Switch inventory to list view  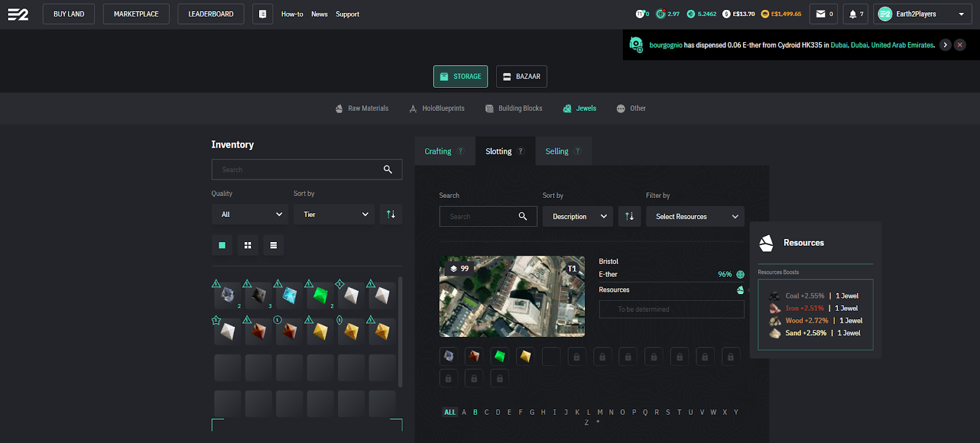(x=273, y=245)
